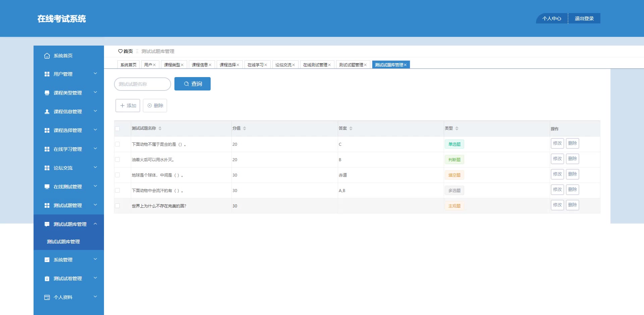Collapse the 测试试题库管理 menu chevron
Viewport: 644px width, 315px height.
point(95,224)
